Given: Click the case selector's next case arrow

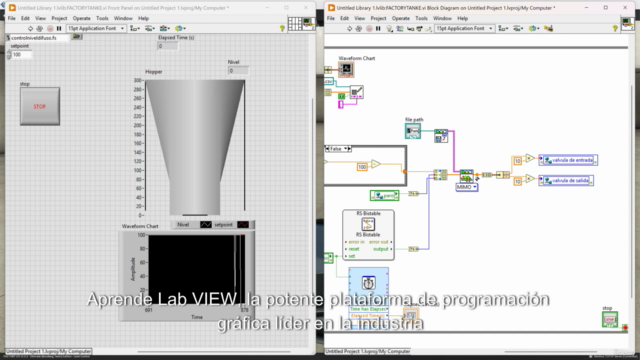Looking at the screenshot, I should point(349,149).
